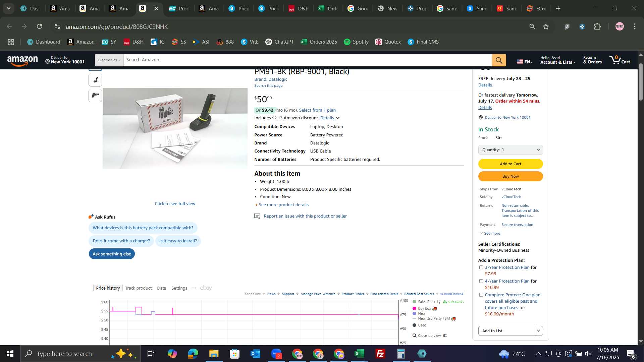Click the Amazon logo in header
This screenshot has width=644, height=362.
(22, 61)
